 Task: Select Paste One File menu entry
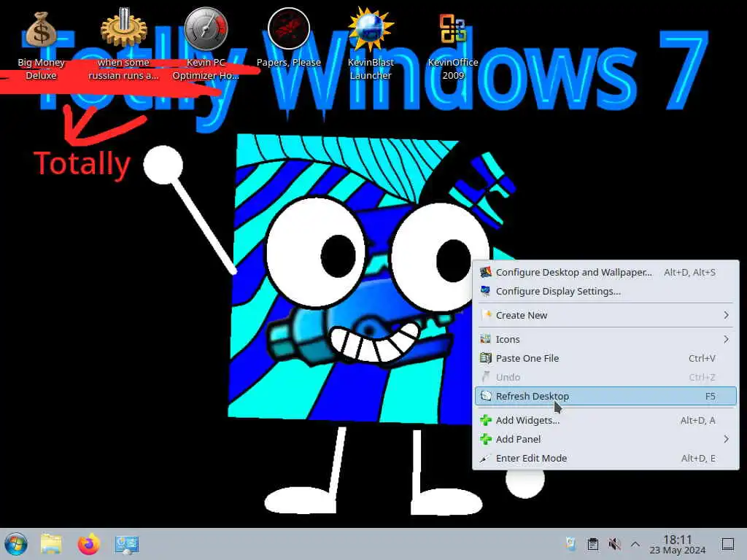(605, 358)
